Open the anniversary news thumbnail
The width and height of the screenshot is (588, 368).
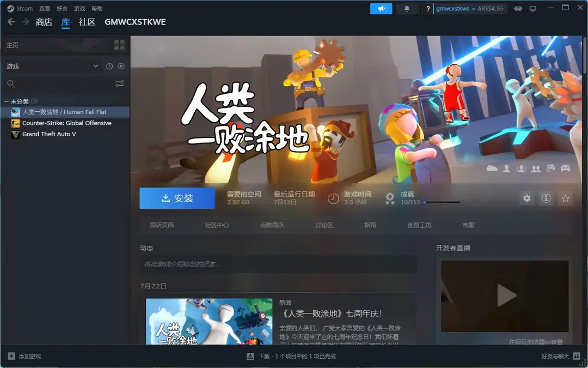point(209,322)
